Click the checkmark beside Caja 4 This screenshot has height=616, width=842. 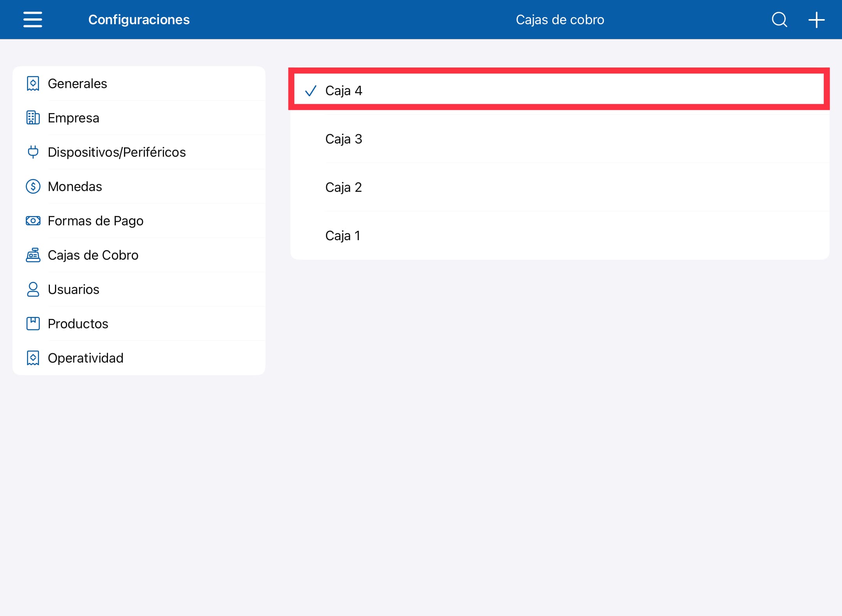[x=311, y=91]
